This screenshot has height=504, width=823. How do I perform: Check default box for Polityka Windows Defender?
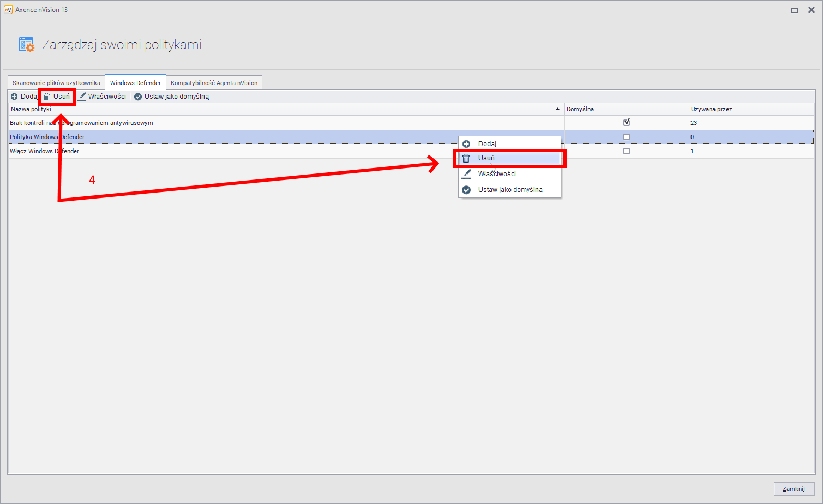click(x=627, y=137)
